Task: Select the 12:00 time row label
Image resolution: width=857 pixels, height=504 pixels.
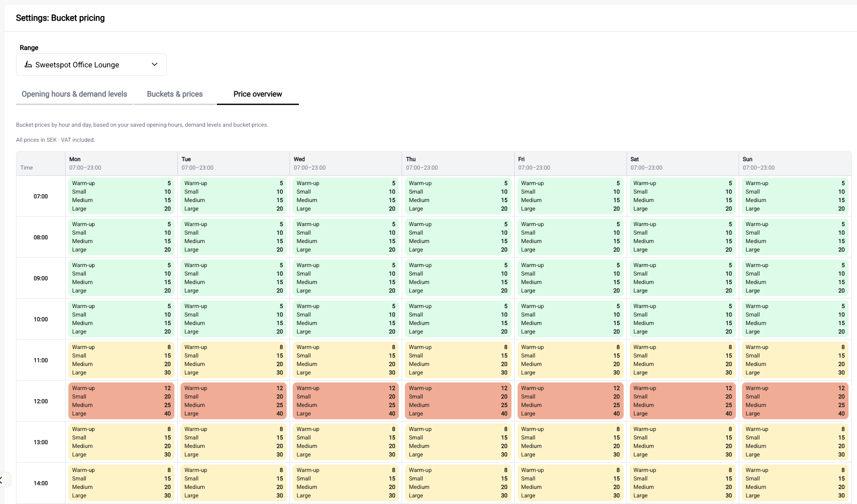Action: (41, 401)
